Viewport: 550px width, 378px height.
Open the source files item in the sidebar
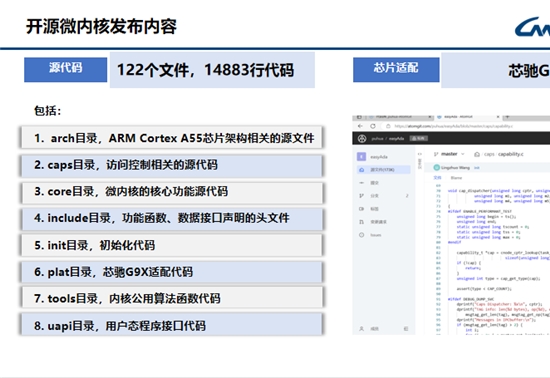point(384,170)
